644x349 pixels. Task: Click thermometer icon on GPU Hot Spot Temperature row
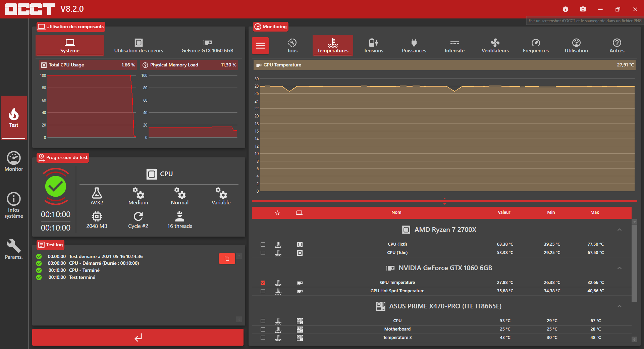point(278,291)
